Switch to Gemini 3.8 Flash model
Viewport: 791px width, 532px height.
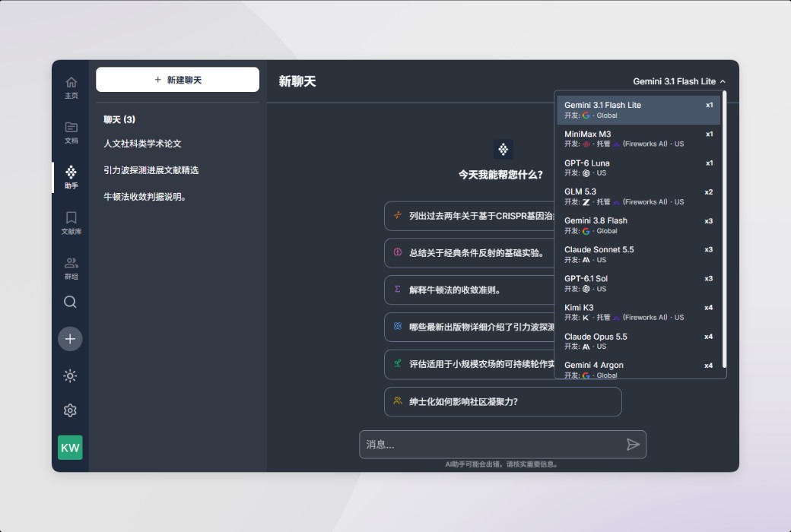click(638, 226)
